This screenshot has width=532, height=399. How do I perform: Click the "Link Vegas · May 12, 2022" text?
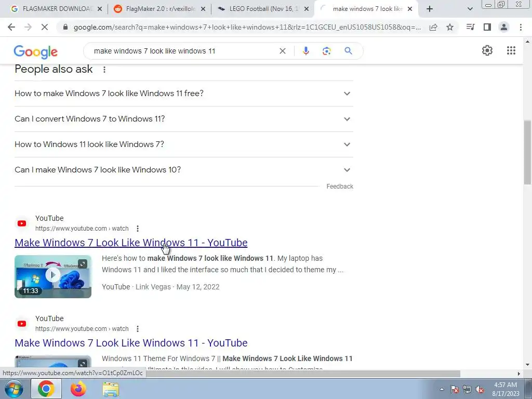(x=178, y=287)
